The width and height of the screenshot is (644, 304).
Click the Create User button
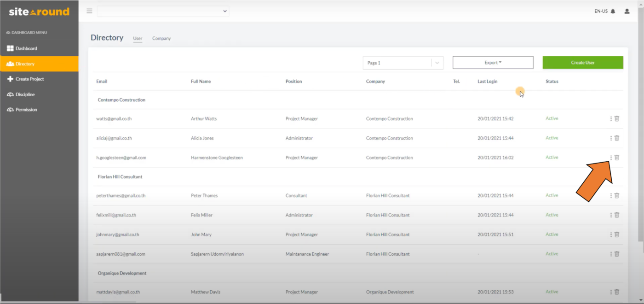582,62
